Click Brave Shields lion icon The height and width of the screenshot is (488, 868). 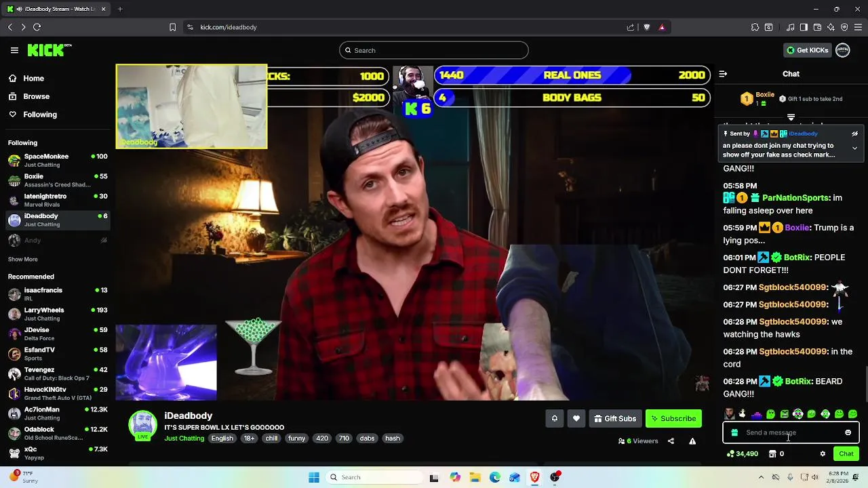coord(646,27)
